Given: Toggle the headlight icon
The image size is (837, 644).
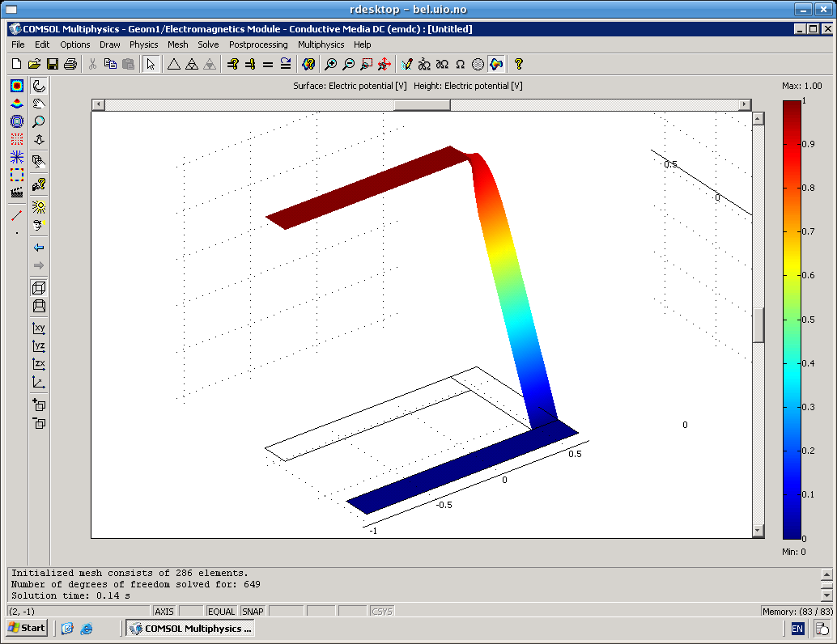Looking at the screenshot, I should 39,225.
